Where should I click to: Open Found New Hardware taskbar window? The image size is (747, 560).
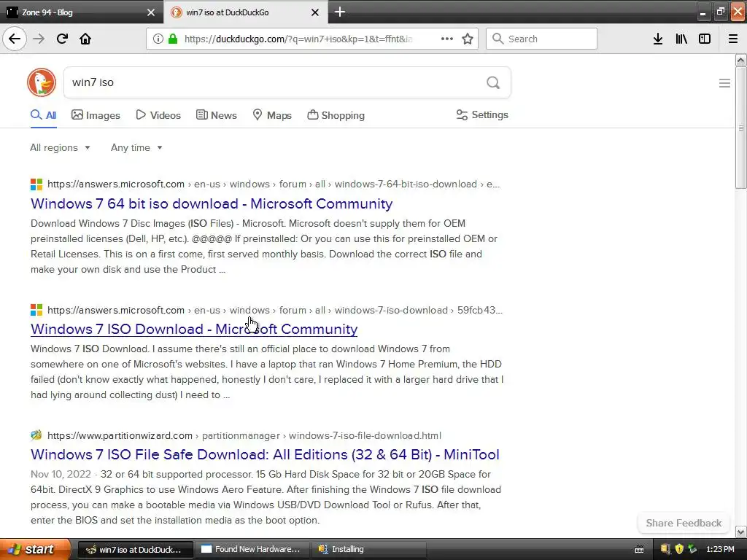[252, 549]
